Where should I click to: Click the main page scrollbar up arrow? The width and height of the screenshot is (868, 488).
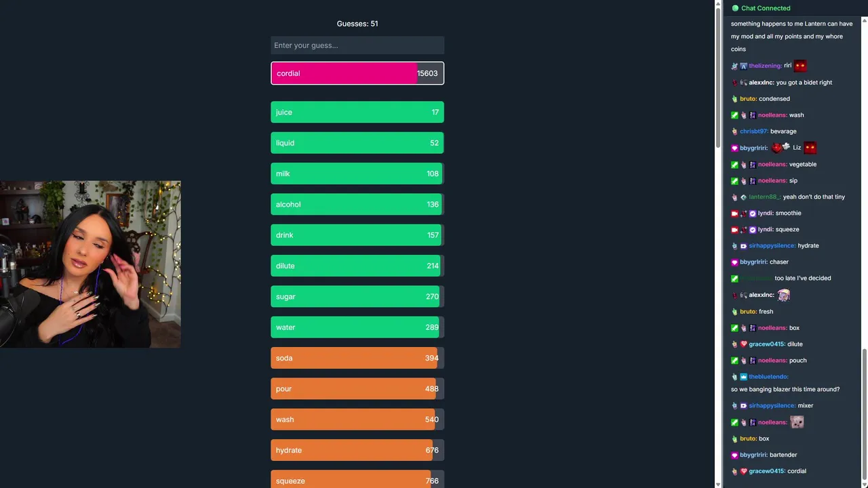719,4
